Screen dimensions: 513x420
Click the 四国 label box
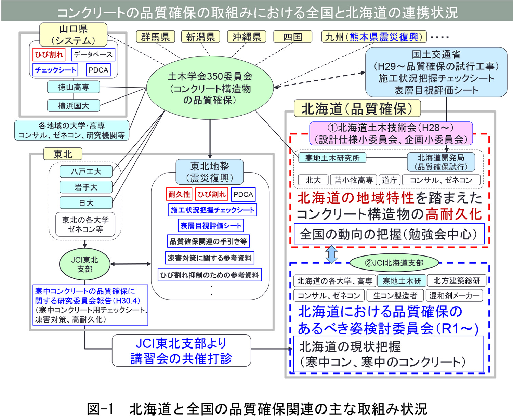click(x=293, y=37)
